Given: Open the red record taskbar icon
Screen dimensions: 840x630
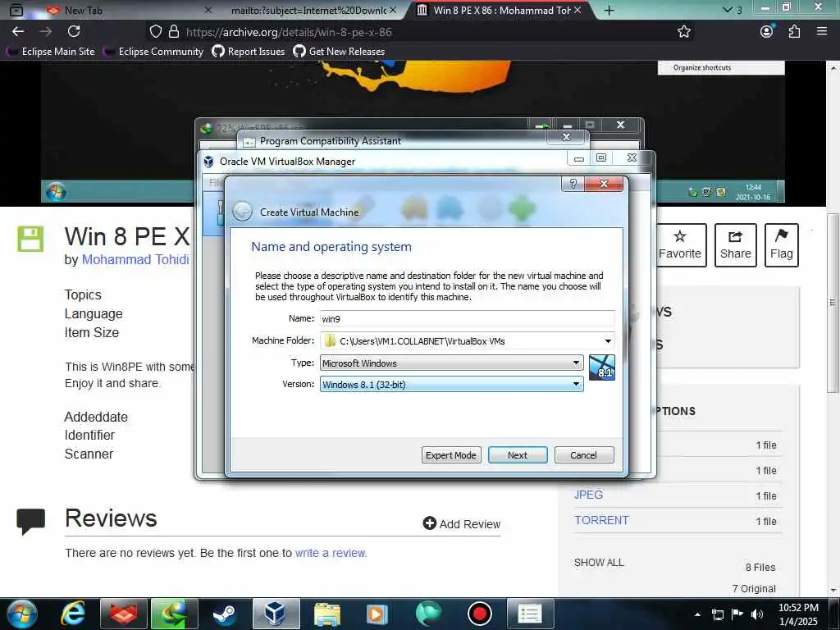Looking at the screenshot, I should point(479,614).
